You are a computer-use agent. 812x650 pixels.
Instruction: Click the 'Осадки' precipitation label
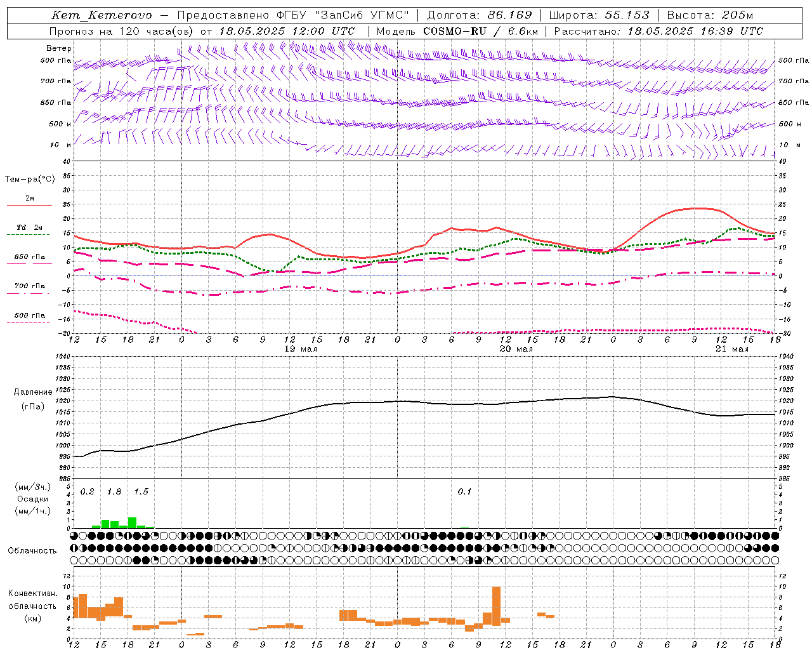point(33,499)
